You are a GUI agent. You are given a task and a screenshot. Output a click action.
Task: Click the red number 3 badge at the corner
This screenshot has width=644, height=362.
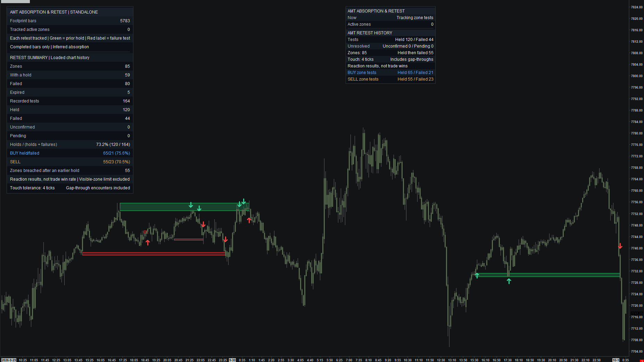[642, 360]
